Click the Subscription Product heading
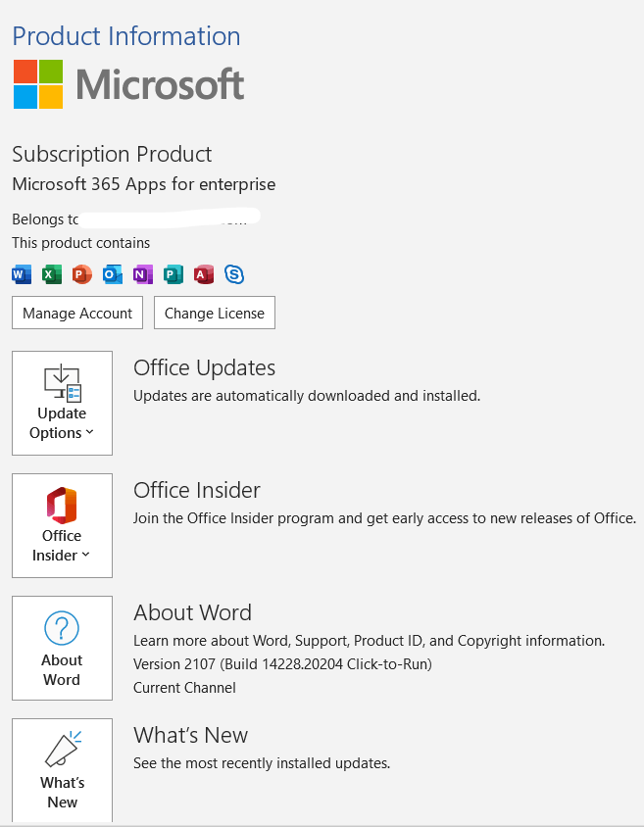The width and height of the screenshot is (644, 827). click(x=112, y=155)
